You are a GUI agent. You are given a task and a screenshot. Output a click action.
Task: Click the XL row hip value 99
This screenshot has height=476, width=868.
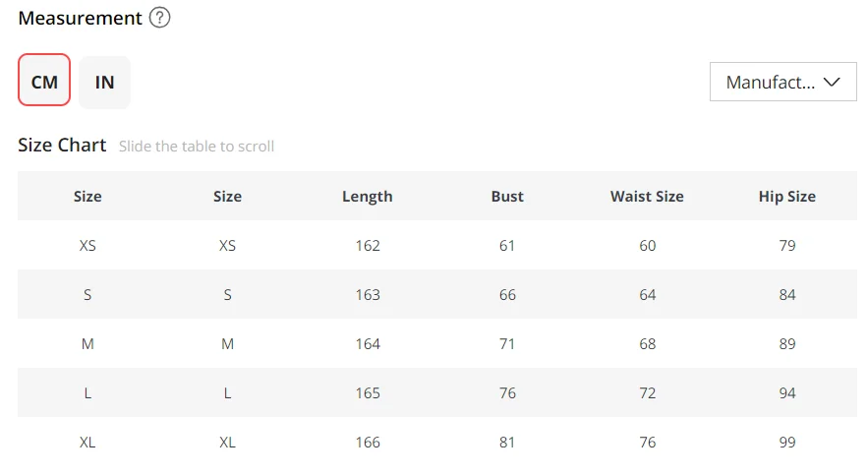786,442
